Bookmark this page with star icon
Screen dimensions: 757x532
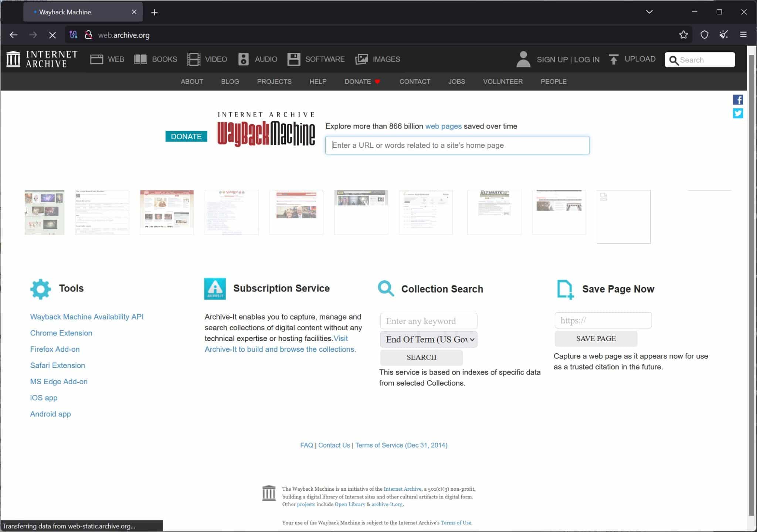click(x=683, y=35)
